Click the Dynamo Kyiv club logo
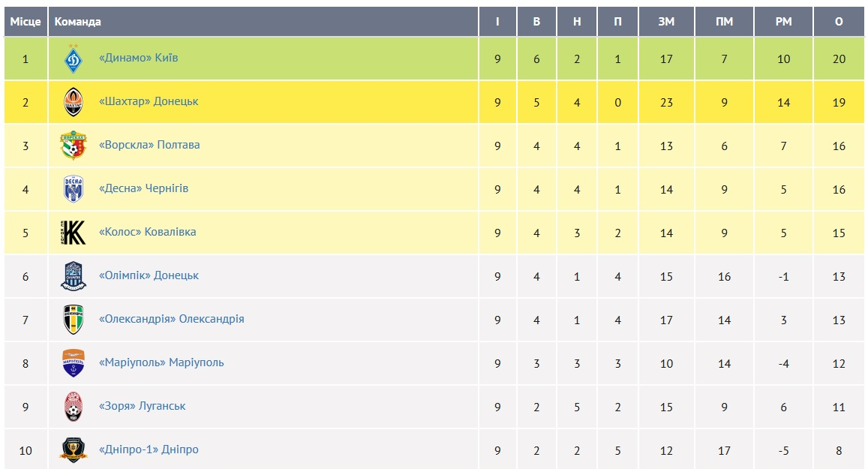The width and height of the screenshot is (868, 469). (x=73, y=59)
